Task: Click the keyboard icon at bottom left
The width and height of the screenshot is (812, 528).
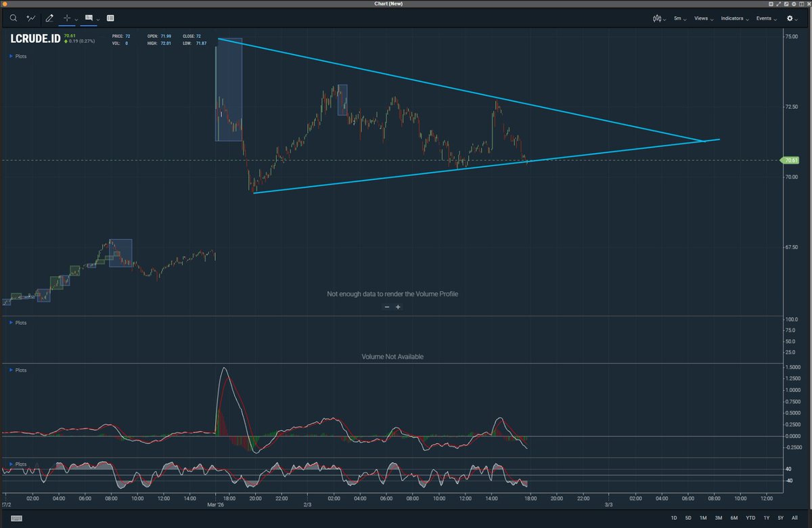Action: point(16,519)
